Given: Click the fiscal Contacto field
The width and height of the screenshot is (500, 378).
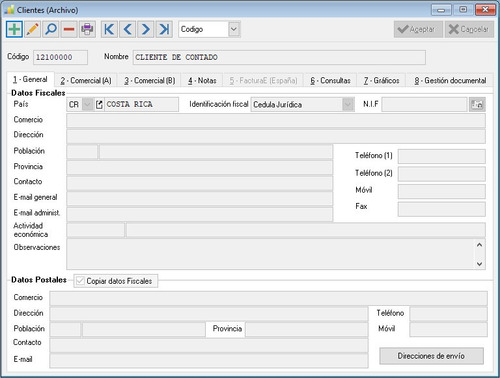Looking at the screenshot, I should point(199,183).
